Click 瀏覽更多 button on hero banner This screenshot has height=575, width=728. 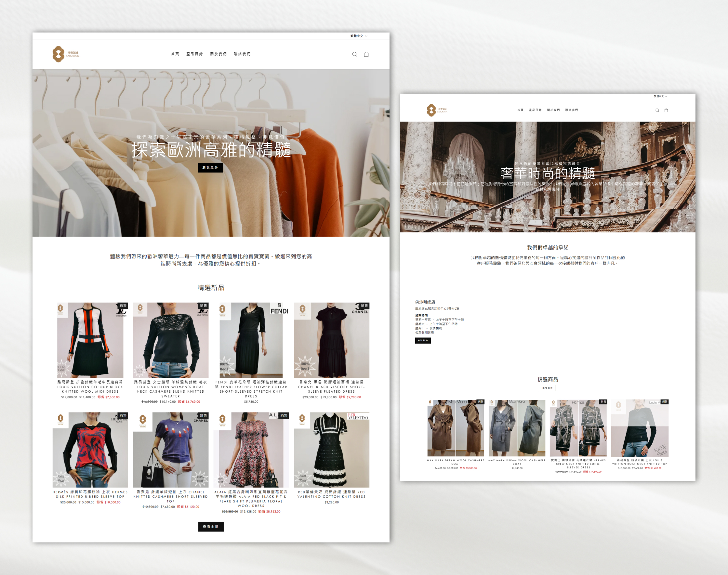[210, 167]
